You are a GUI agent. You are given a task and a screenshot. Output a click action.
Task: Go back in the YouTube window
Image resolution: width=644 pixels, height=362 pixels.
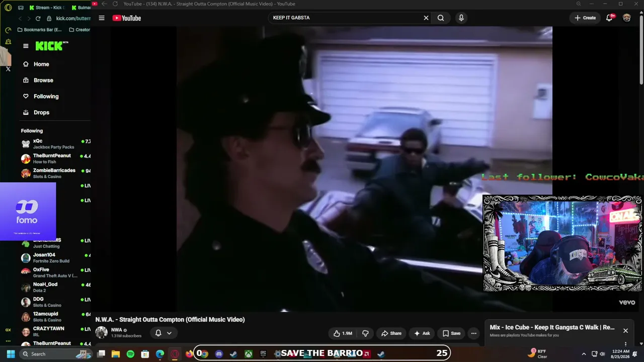104,4
